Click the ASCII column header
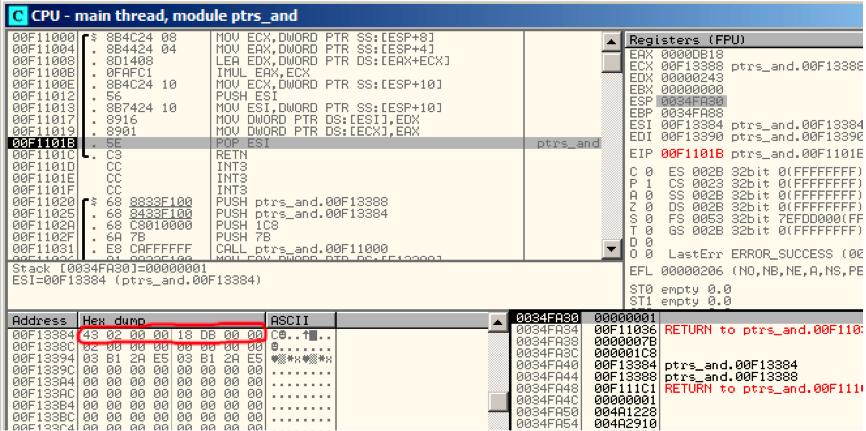Viewport: 866px width, 431px height. pos(302,320)
